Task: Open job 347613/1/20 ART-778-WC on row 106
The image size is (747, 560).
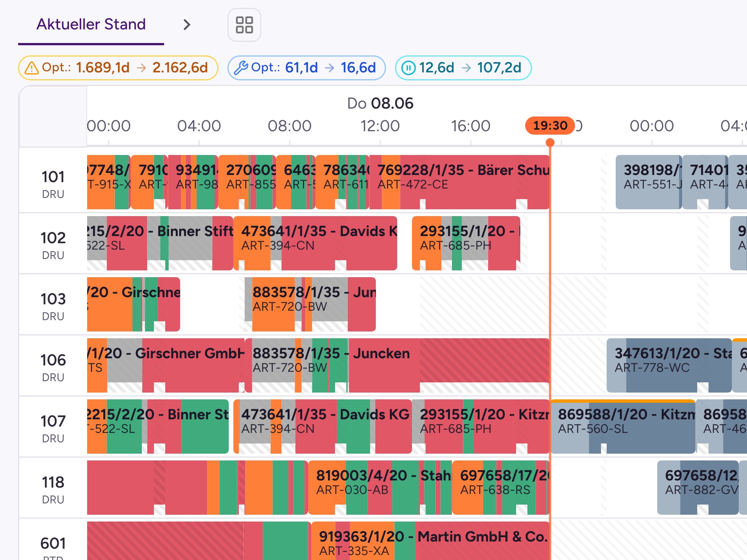Action: [669, 365]
